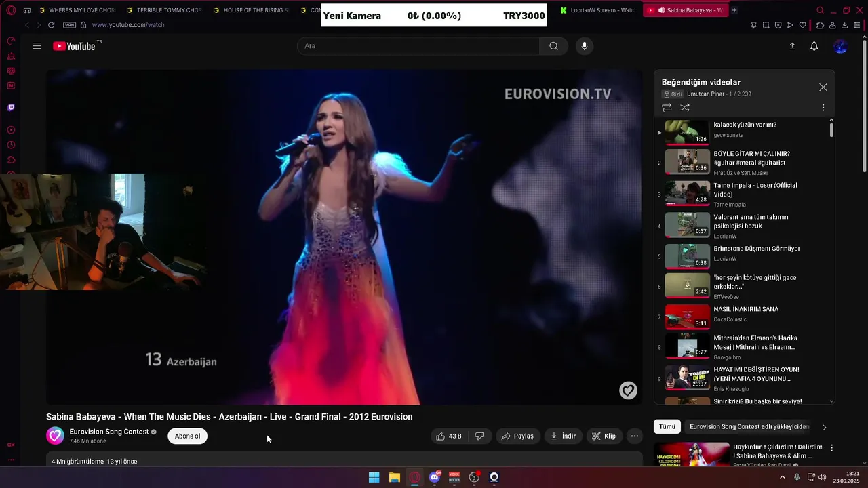
Task: Open OBS Studio from the taskbar
Action: tap(474, 477)
